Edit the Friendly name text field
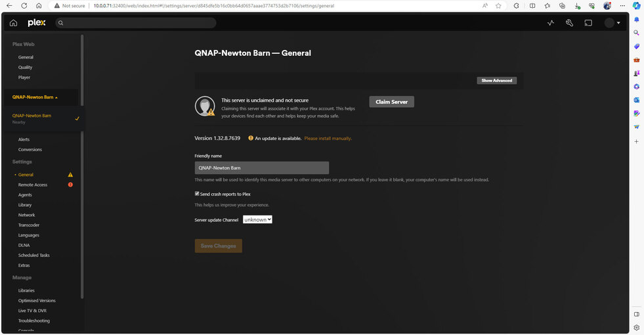 tap(262, 167)
